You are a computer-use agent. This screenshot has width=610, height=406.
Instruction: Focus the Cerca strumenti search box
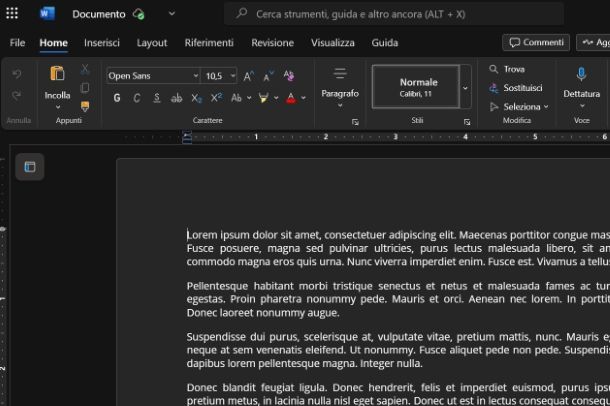pyautogui.click(x=394, y=14)
